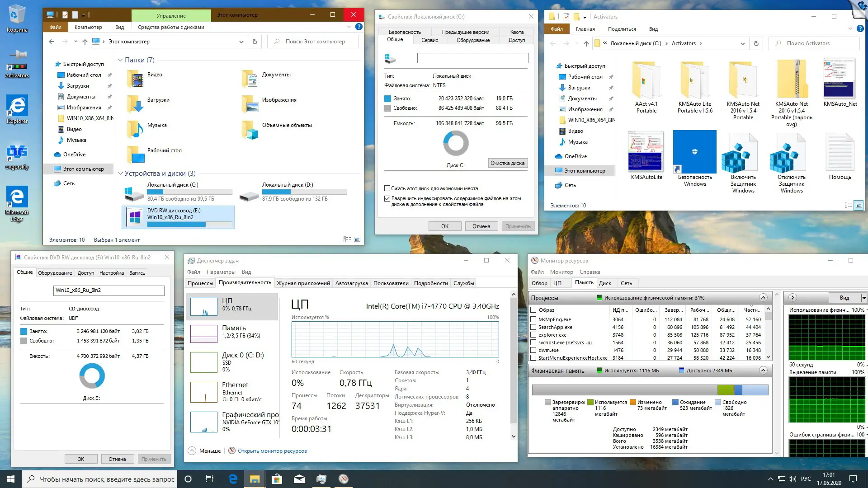Collapse the Физическая память section
This screenshot has width=868, height=488.
[x=763, y=371]
